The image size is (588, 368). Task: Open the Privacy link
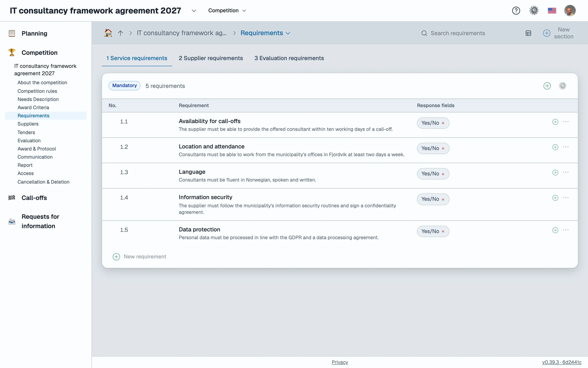(340, 362)
